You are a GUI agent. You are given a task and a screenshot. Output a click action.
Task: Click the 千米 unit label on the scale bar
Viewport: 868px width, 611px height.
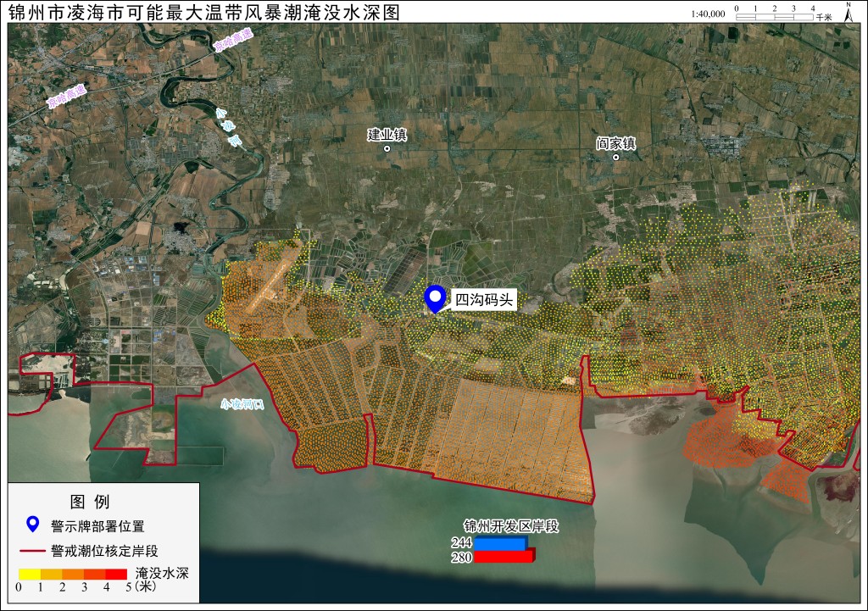824,17
